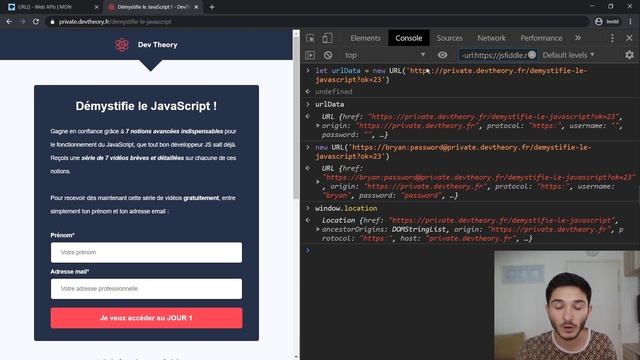The image size is (640, 360).
Task: Open a new browser tab
Action: (x=211, y=7)
